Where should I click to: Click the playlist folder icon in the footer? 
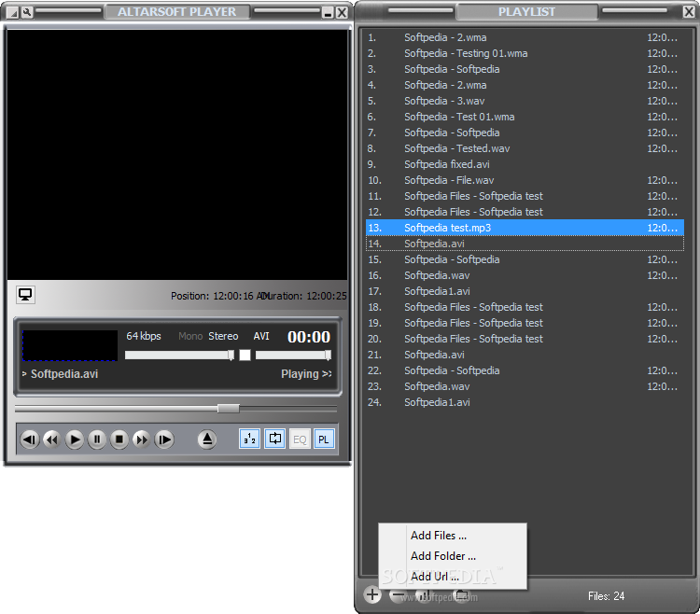tap(461, 595)
